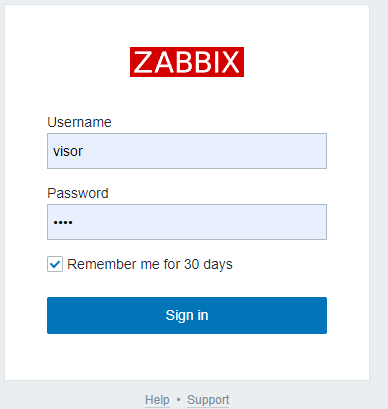Click the red ZABBIX logo
The height and width of the screenshot is (409, 388).
coord(187,62)
